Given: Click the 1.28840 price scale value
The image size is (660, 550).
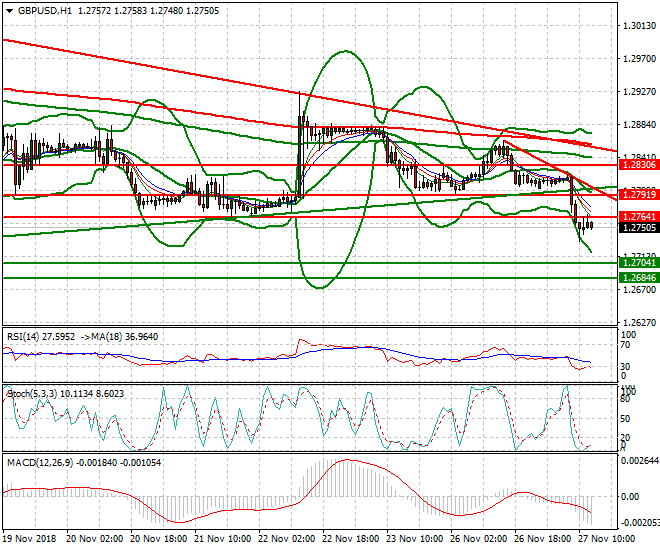Looking at the screenshot, I should tap(639, 125).
